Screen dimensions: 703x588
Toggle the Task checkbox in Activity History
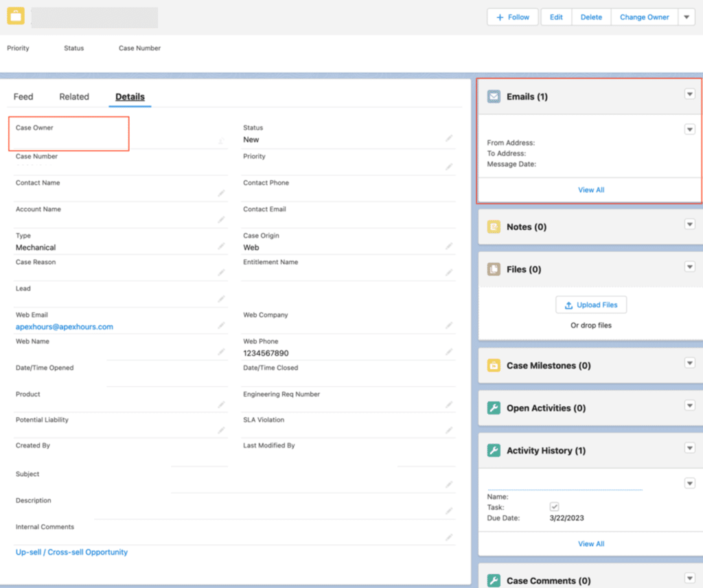pyautogui.click(x=555, y=507)
